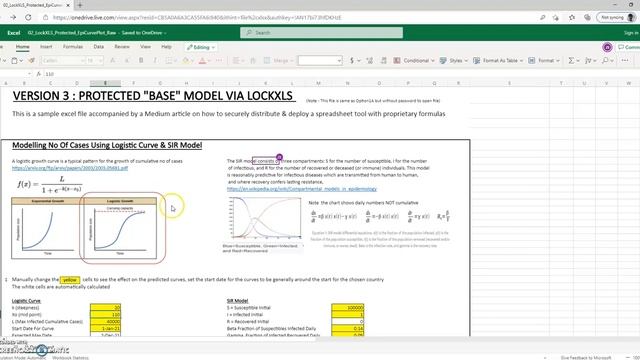Open a new browser tab

coord(80,5)
